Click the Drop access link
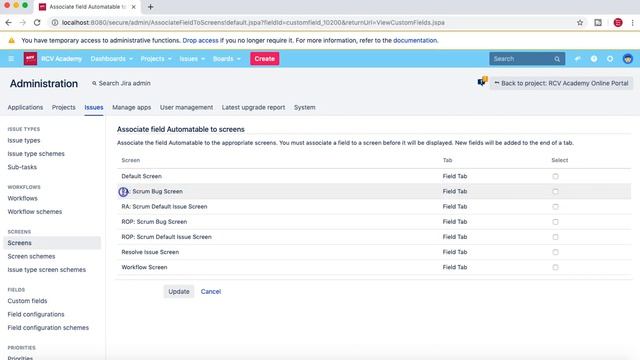The image size is (640, 360). pyautogui.click(x=200, y=40)
